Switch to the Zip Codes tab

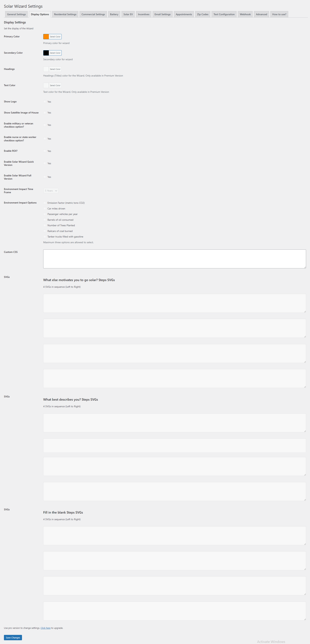202,14
